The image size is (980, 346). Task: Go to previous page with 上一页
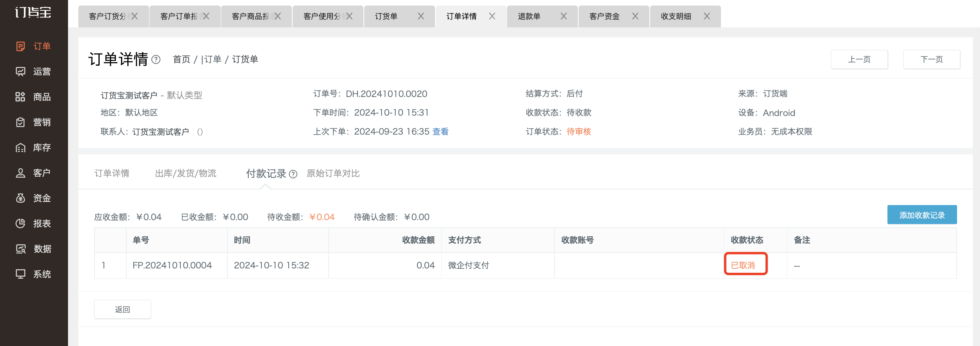click(x=859, y=59)
